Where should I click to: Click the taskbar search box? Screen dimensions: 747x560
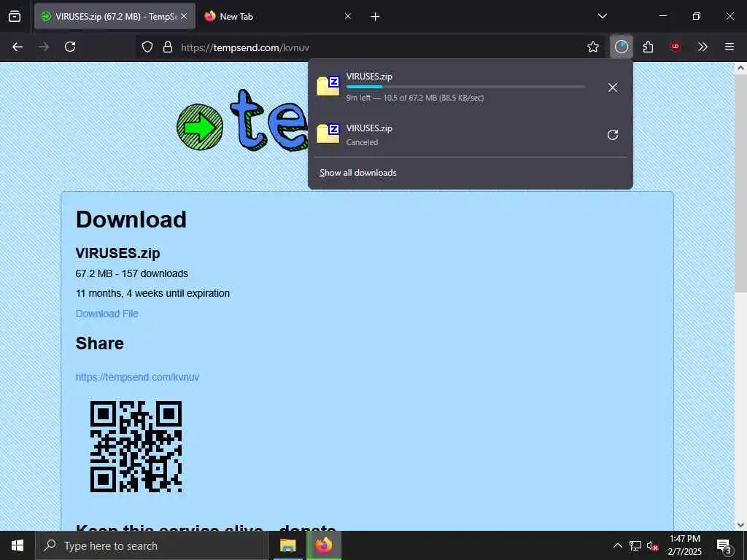click(152, 545)
